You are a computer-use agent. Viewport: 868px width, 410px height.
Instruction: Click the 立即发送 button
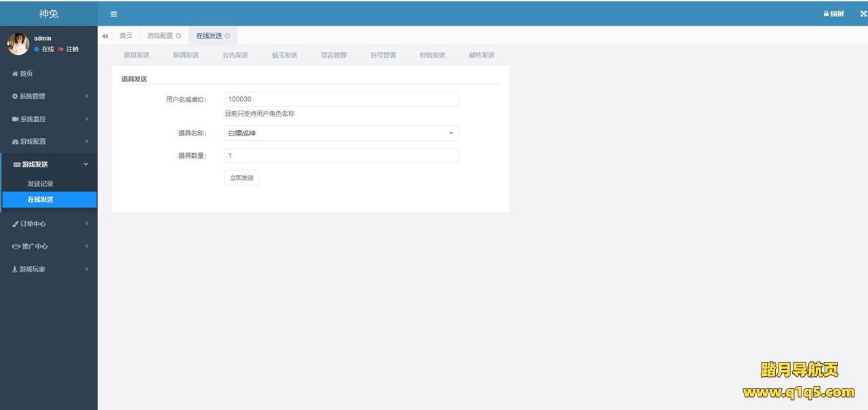click(x=241, y=178)
